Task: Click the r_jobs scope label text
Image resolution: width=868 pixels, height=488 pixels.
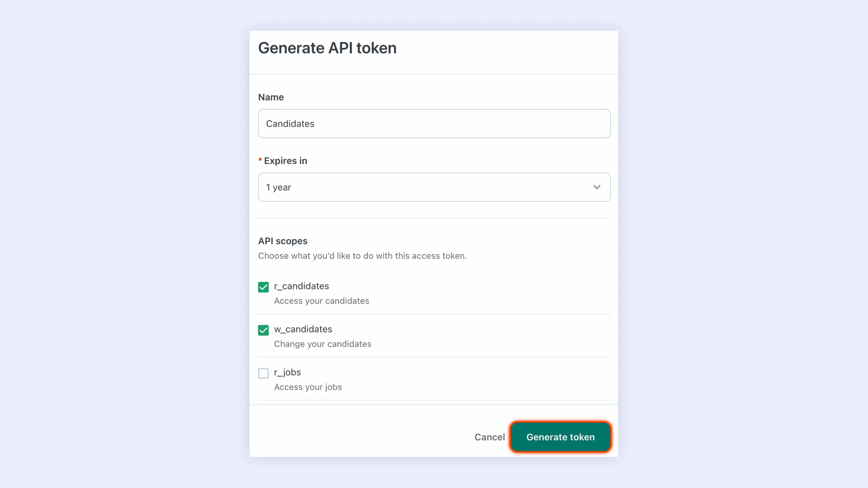Action: pyautogui.click(x=288, y=372)
